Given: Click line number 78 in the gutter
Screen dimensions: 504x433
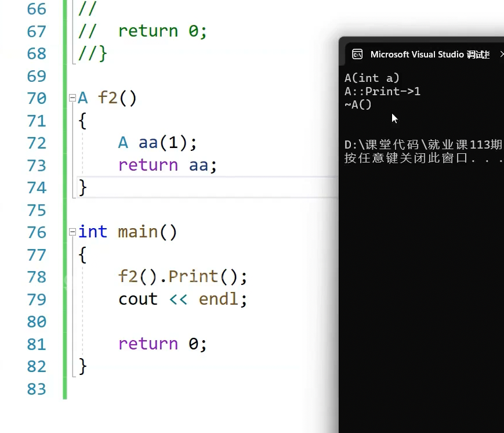Looking at the screenshot, I should pos(37,277).
